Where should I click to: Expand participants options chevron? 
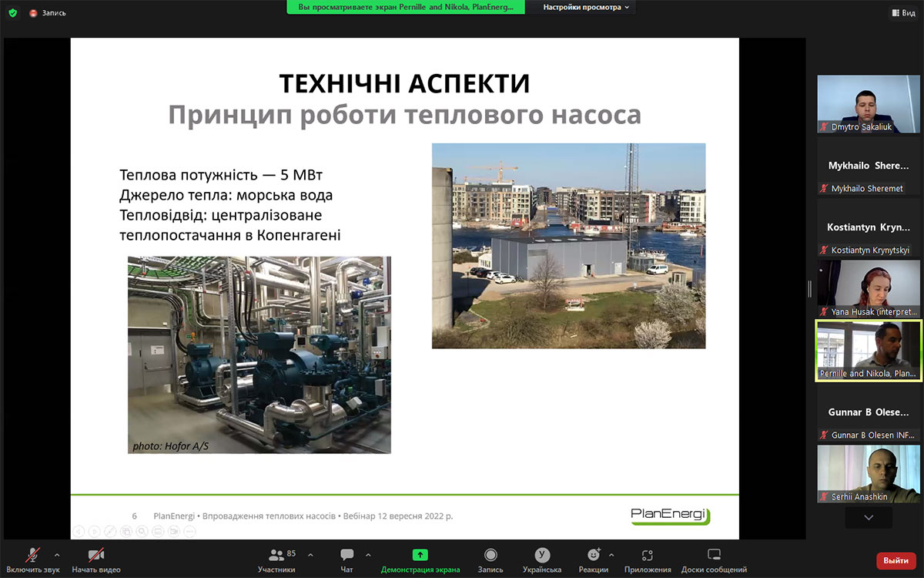pos(310,554)
